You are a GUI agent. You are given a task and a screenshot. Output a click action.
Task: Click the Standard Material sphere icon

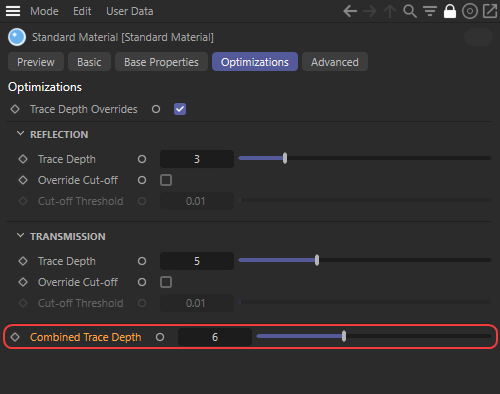coord(17,37)
